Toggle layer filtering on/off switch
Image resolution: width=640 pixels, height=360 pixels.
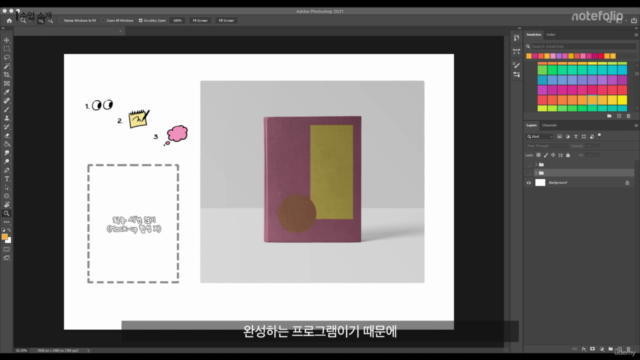(600, 136)
